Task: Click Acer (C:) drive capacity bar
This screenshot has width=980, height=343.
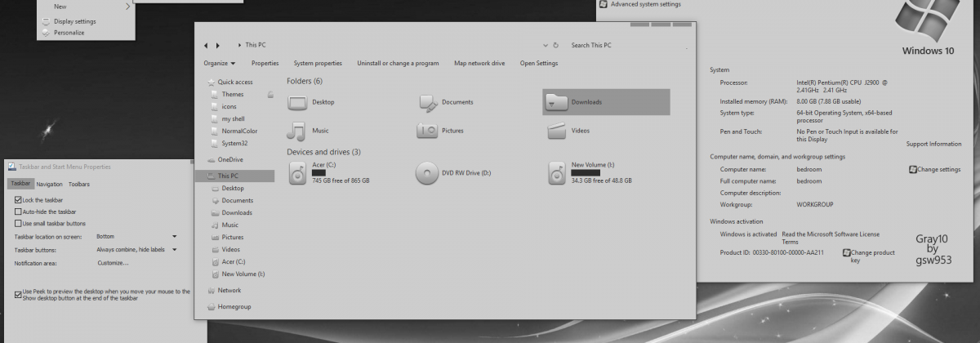Action: coord(319,173)
